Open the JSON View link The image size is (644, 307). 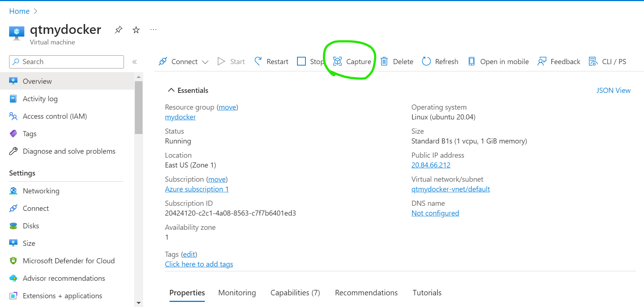(x=613, y=90)
